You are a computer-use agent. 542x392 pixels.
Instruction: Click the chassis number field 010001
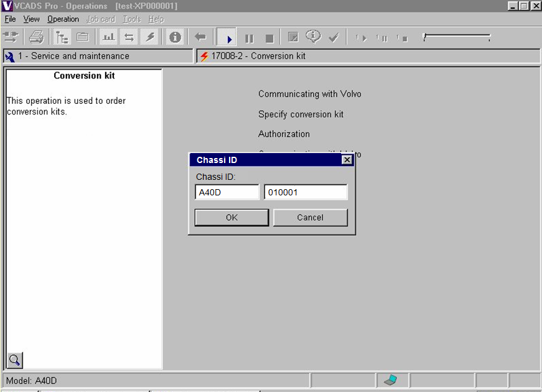click(x=306, y=192)
